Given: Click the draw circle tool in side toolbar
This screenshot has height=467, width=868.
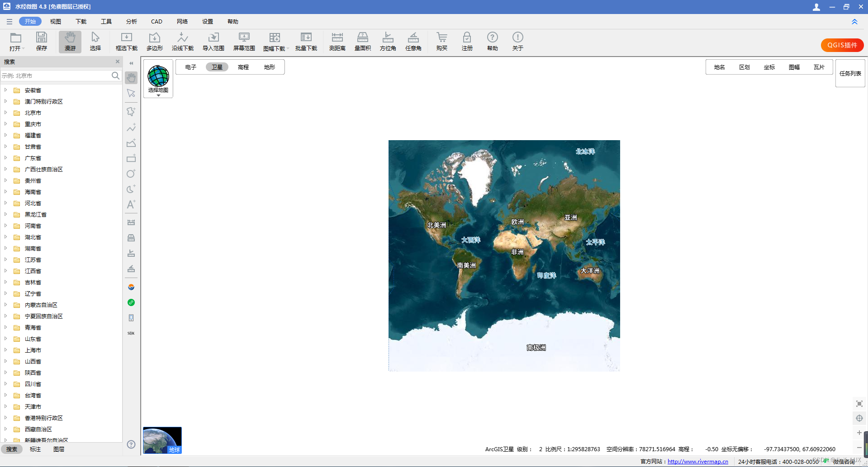Looking at the screenshot, I should (x=131, y=174).
